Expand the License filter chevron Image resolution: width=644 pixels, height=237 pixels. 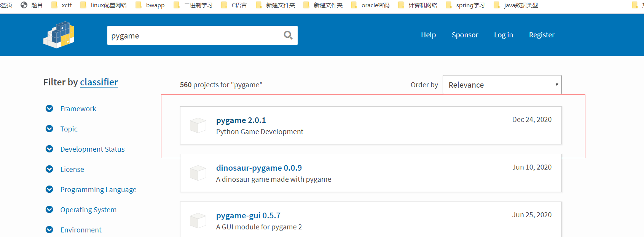click(x=49, y=169)
